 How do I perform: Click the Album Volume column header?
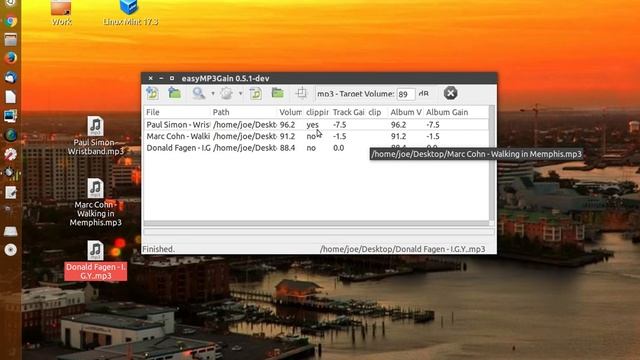pyautogui.click(x=406, y=112)
